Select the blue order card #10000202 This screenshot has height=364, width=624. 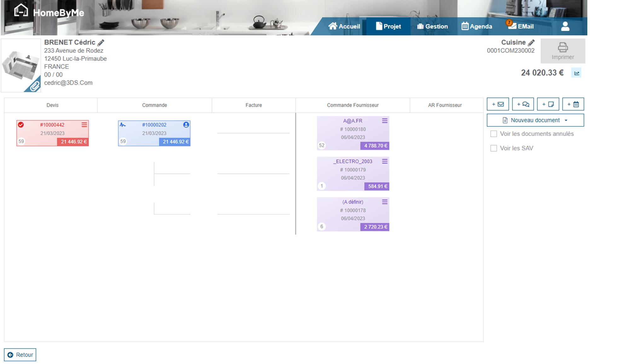click(154, 133)
